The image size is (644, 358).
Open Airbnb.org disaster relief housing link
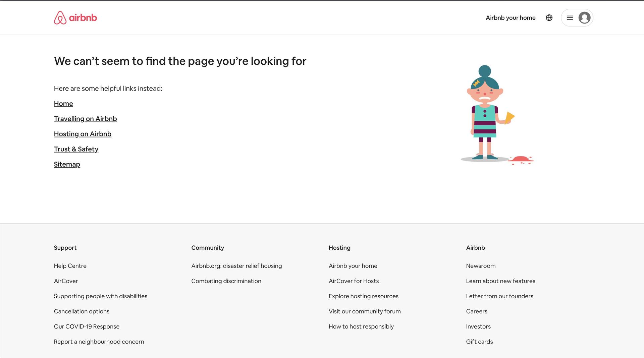236,266
